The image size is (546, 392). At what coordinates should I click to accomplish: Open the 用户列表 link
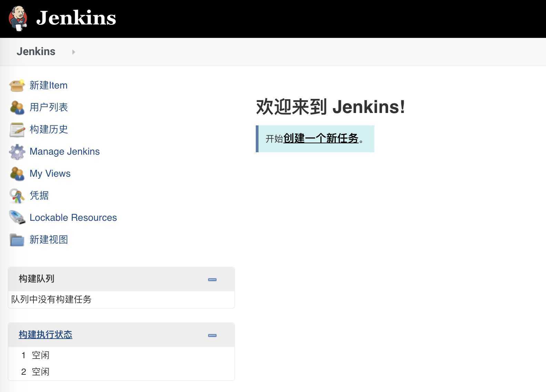tap(49, 107)
